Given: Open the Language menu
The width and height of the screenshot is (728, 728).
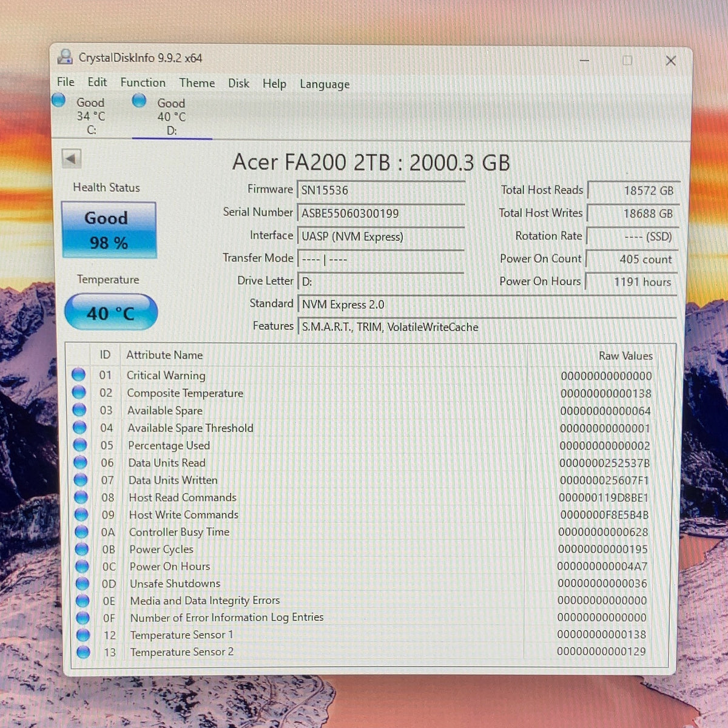Looking at the screenshot, I should point(325,84).
